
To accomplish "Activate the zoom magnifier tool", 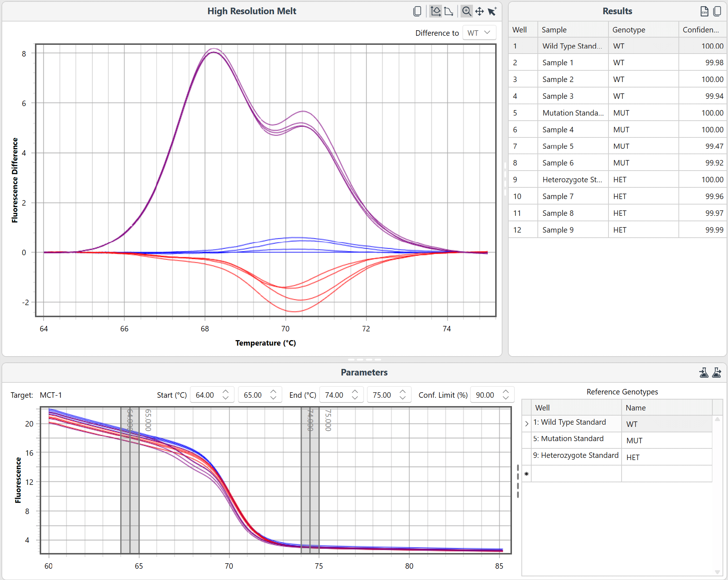I will [466, 11].
